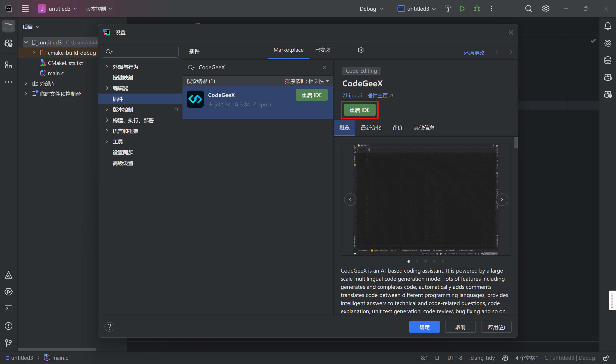The height and width of the screenshot is (364, 616).
Task: Close the Settings dialog
Action: click(511, 32)
